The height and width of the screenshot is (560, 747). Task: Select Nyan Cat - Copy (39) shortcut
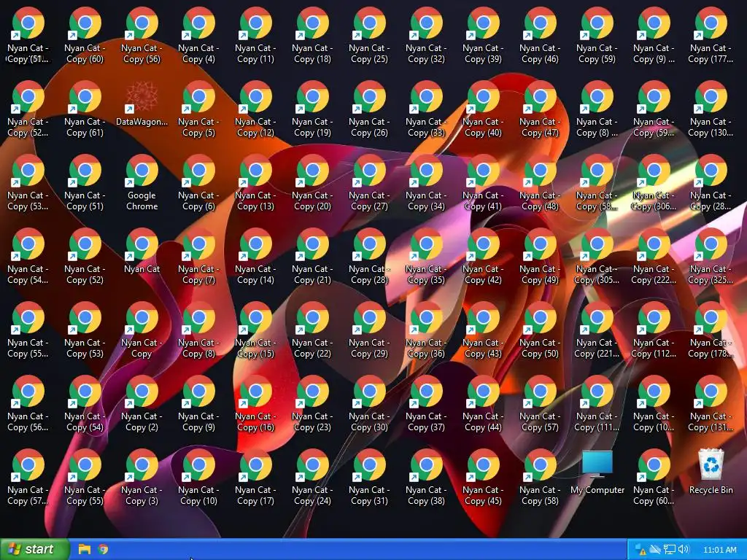[x=483, y=36]
